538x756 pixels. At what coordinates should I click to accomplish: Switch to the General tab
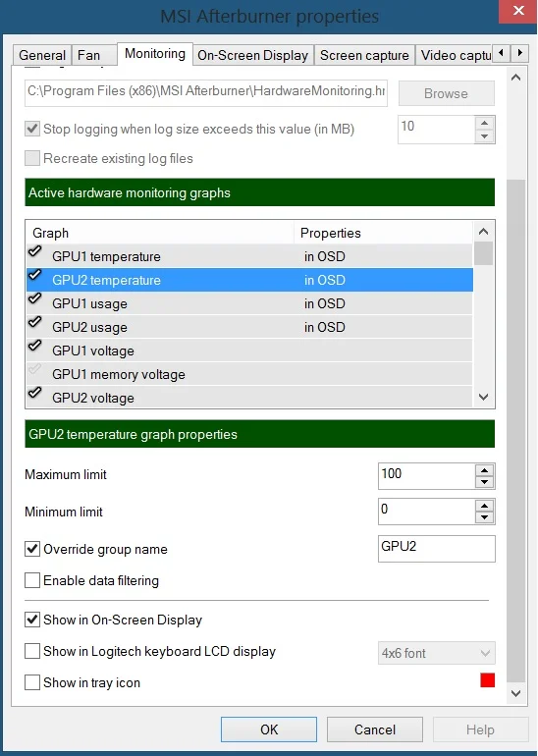pos(42,55)
